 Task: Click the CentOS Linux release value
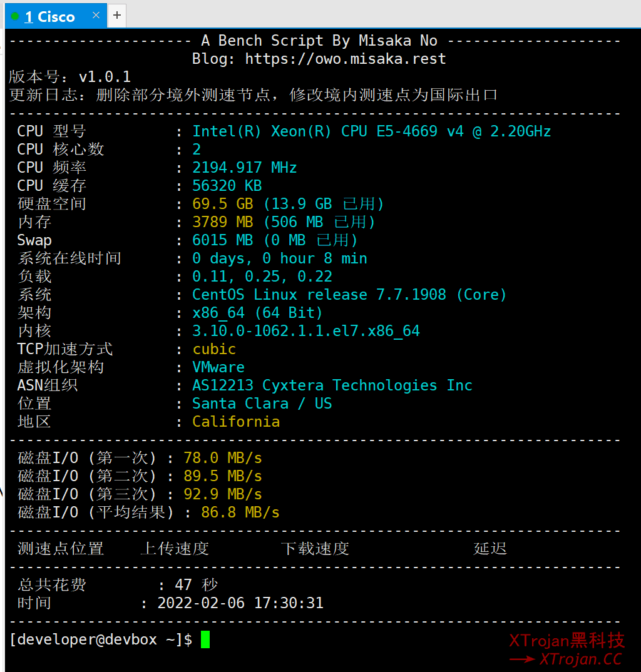point(349,295)
